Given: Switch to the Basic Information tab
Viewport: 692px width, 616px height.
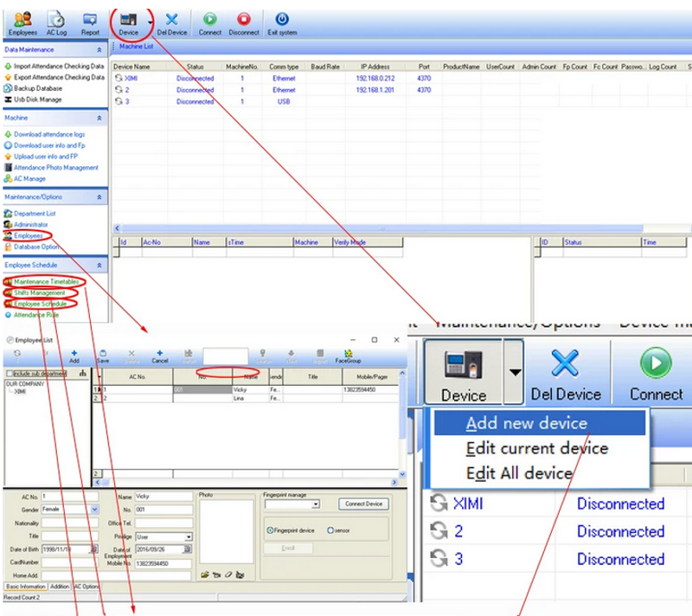Looking at the screenshot, I should (x=26, y=587).
